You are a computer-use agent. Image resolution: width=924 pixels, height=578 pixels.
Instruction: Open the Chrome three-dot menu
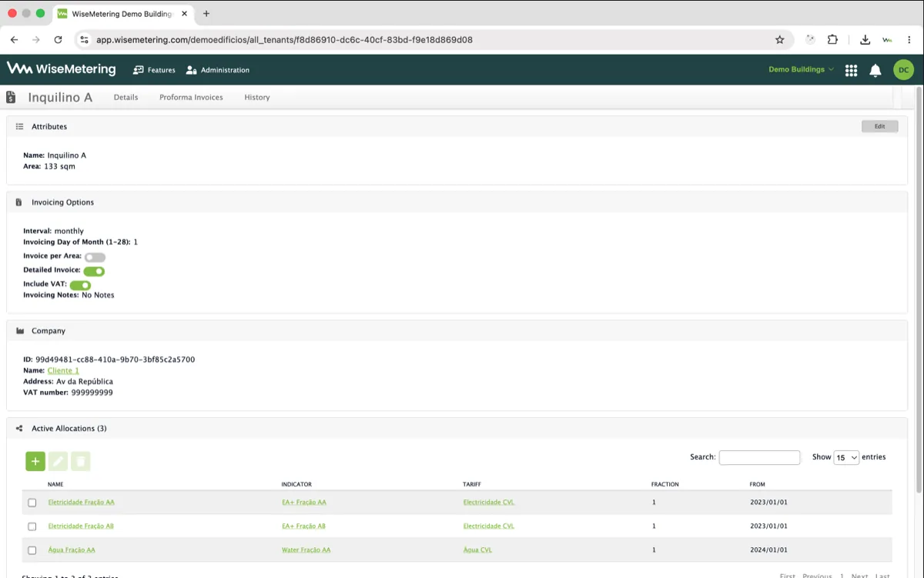pyautogui.click(x=909, y=40)
